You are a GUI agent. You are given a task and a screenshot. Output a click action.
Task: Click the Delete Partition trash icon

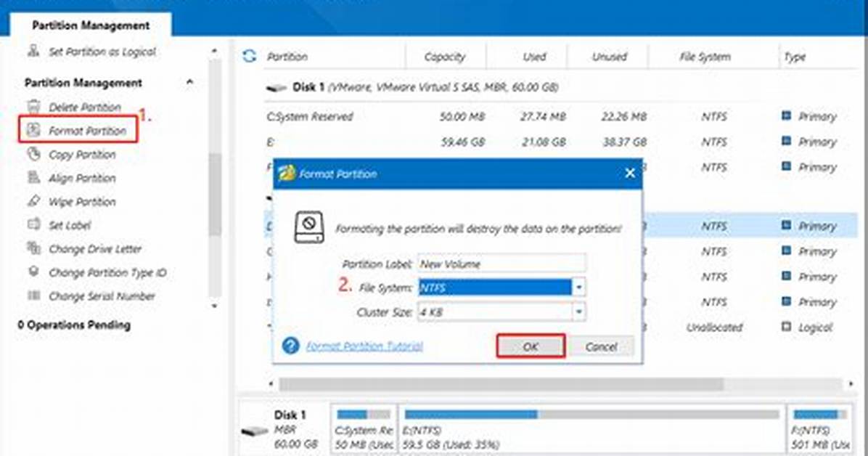(x=34, y=107)
